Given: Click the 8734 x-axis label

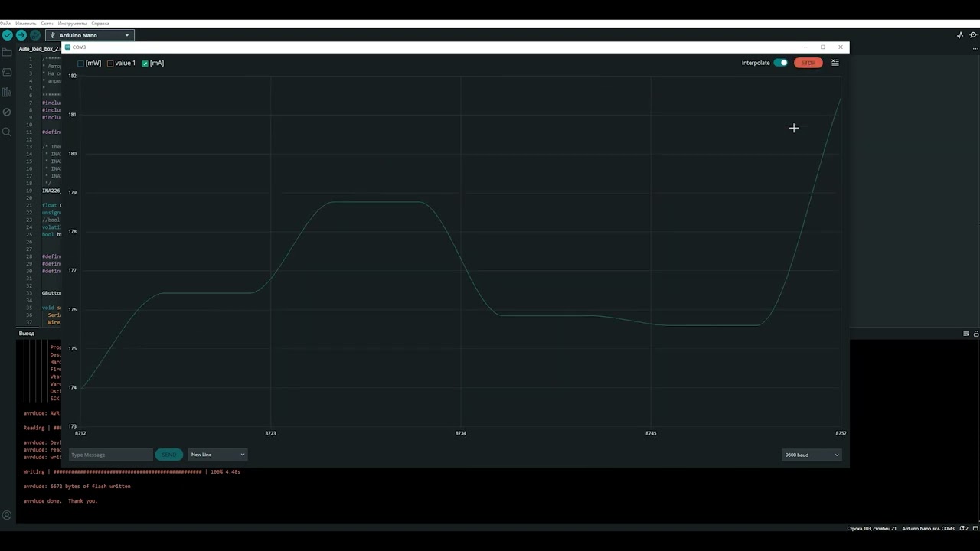Looking at the screenshot, I should tap(461, 433).
